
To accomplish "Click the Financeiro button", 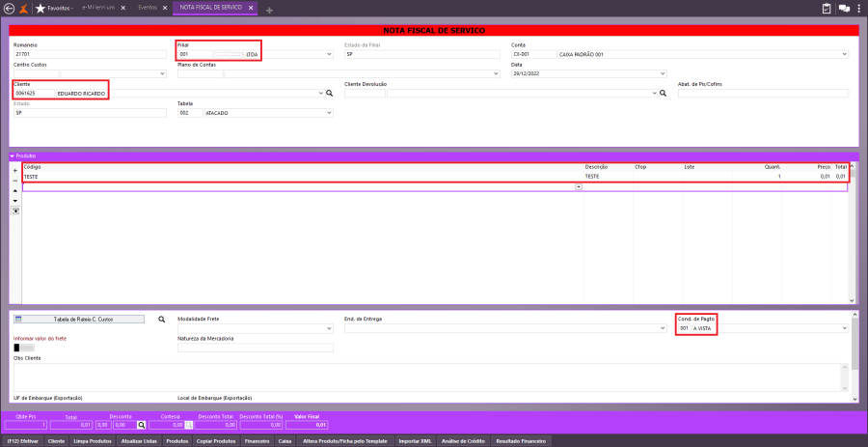I will click(x=257, y=441).
